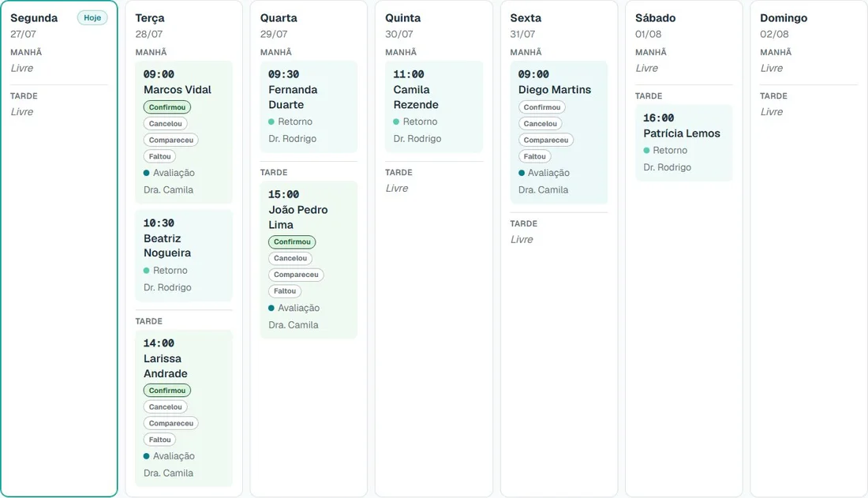Viewport: 868px width, 498px height.
Task: Click the Hoje badge on Segunda
Action: coord(92,17)
